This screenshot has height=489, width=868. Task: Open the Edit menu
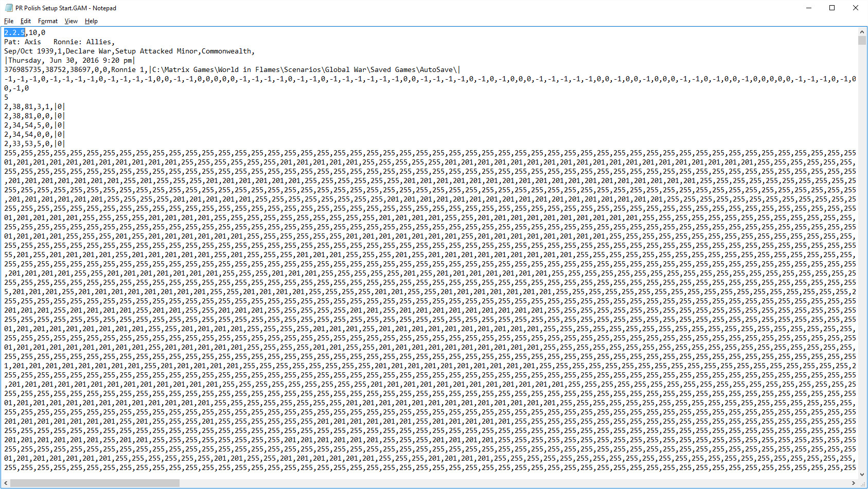[x=26, y=21]
